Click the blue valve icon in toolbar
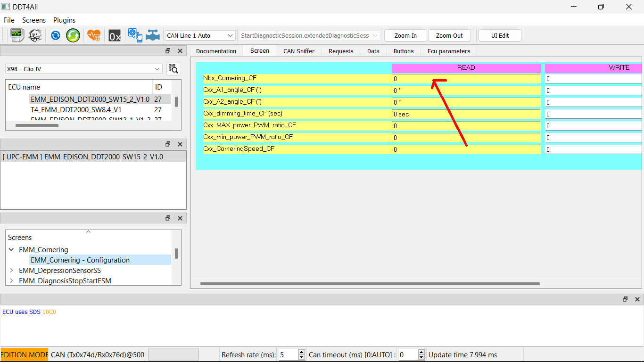644x362 pixels. point(152,35)
